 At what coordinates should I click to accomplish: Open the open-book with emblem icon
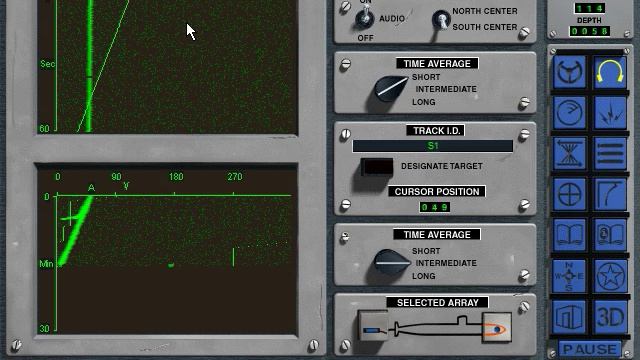click(610, 236)
